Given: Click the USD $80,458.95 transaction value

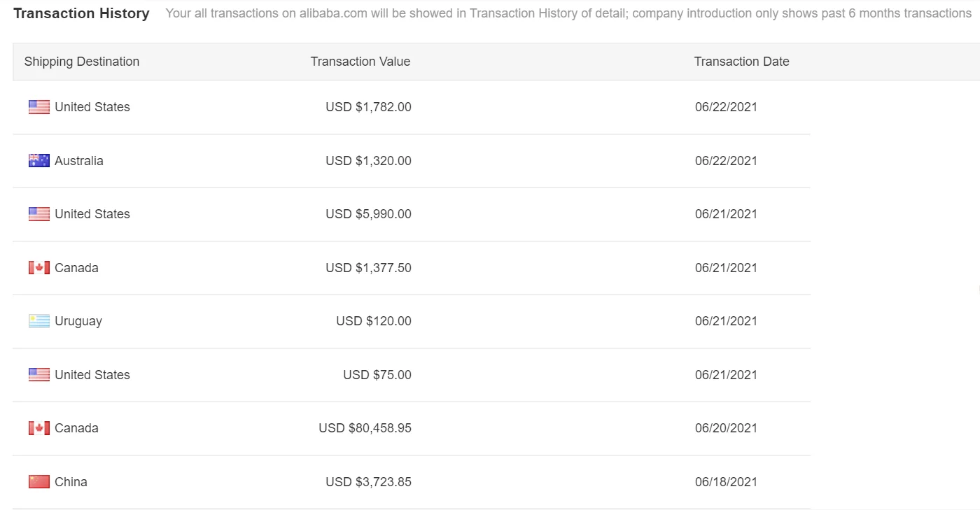Looking at the screenshot, I should [365, 428].
